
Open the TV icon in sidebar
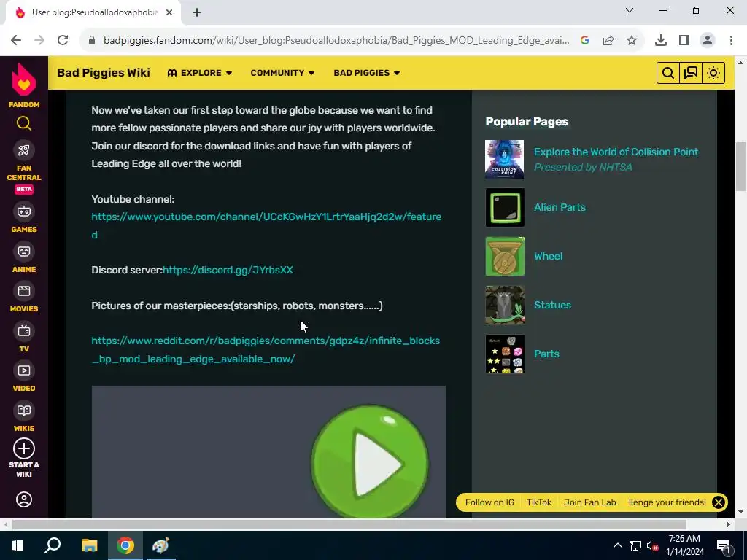(x=24, y=330)
